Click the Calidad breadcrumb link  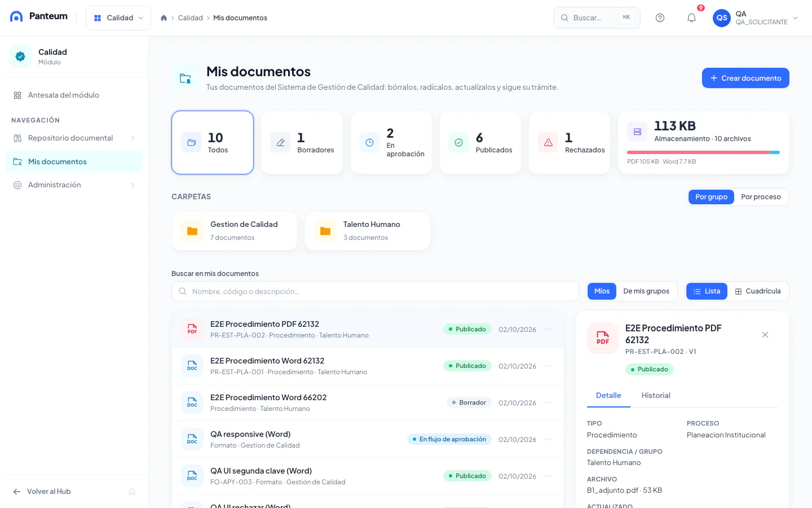(190, 18)
